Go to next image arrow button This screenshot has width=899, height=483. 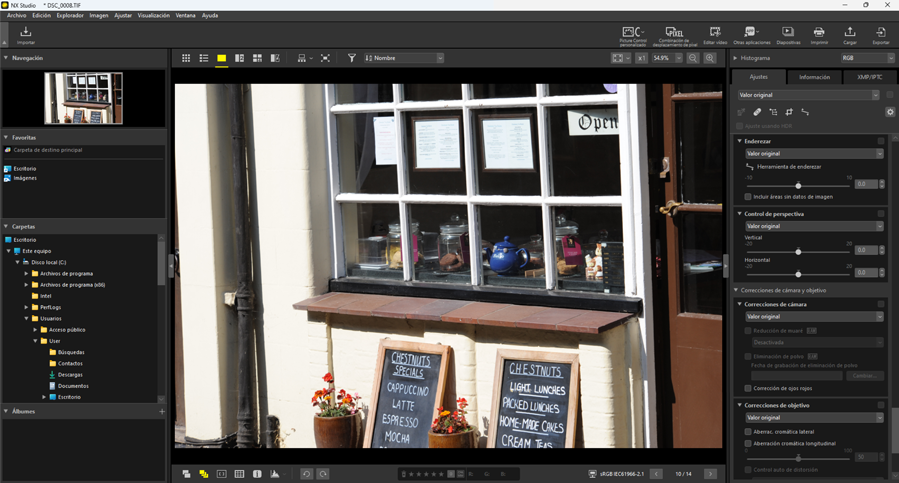point(710,474)
